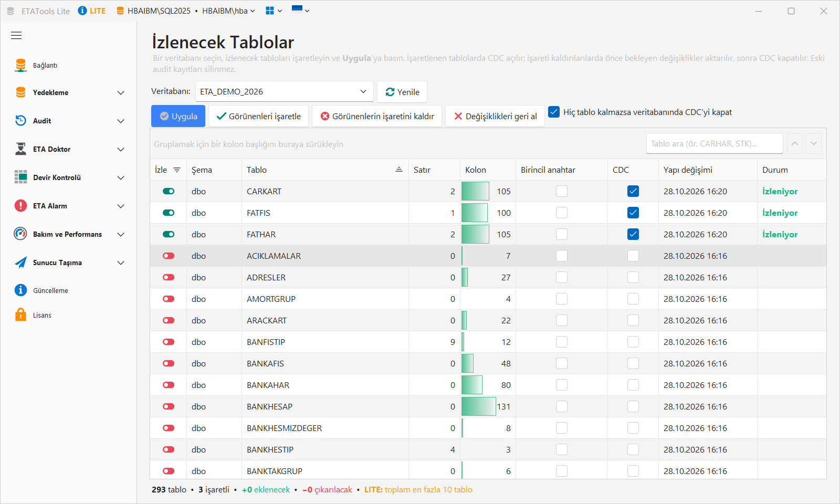Image resolution: width=840 pixels, height=504 pixels.
Task: Click the LITE info icon in title bar
Action: [82, 10]
